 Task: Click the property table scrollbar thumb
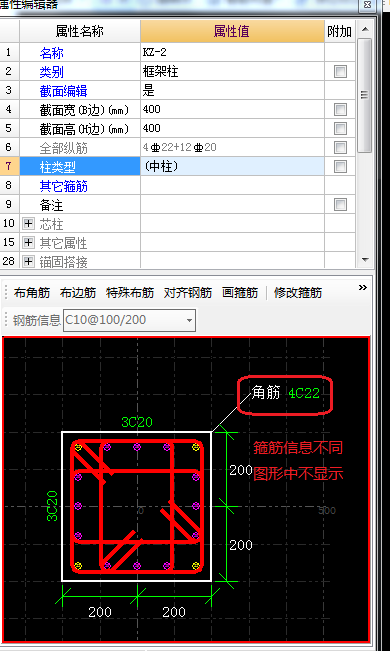(x=364, y=95)
